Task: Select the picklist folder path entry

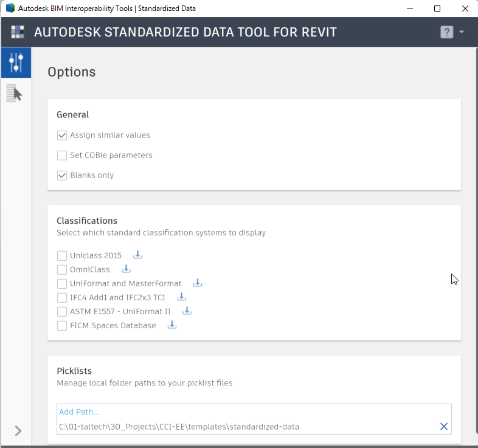Action: click(179, 427)
